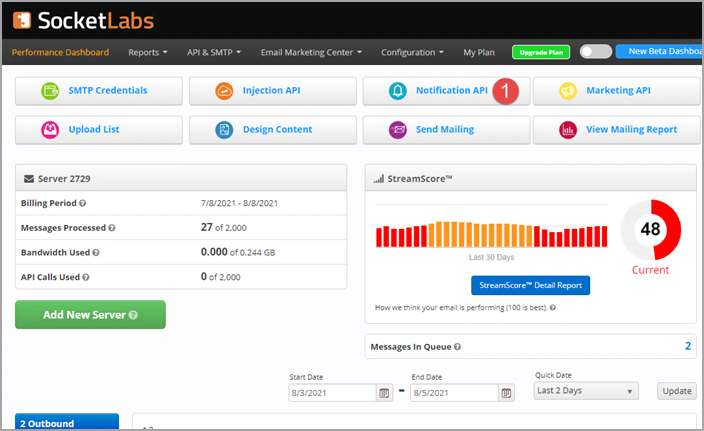Click the Notification API bell icon
704x431 pixels.
click(x=398, y=91)
